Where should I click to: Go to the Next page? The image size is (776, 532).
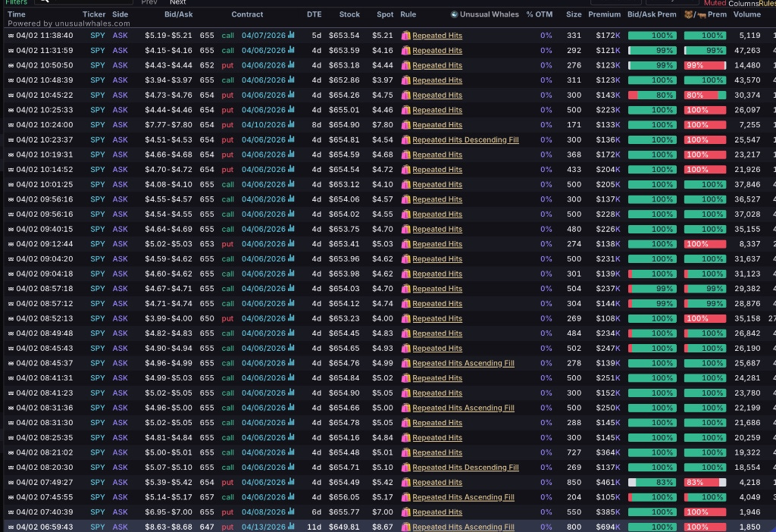coord(177,2)
